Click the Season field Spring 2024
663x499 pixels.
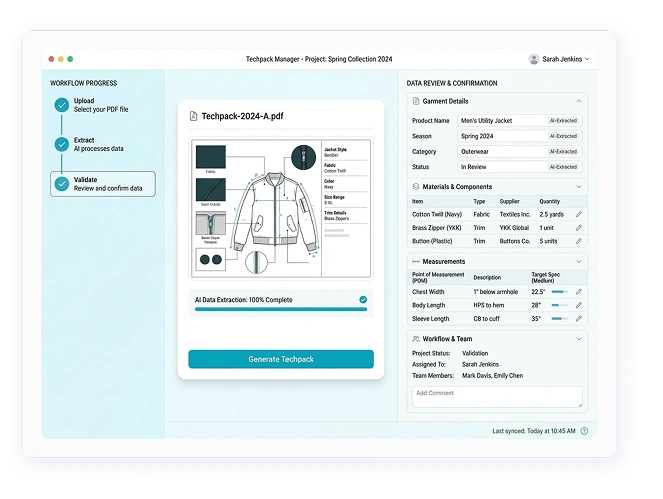[x=520, y=136]
